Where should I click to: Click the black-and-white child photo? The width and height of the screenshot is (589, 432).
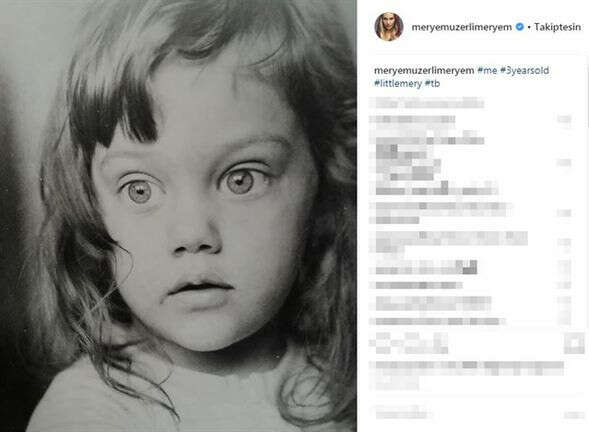178,216
